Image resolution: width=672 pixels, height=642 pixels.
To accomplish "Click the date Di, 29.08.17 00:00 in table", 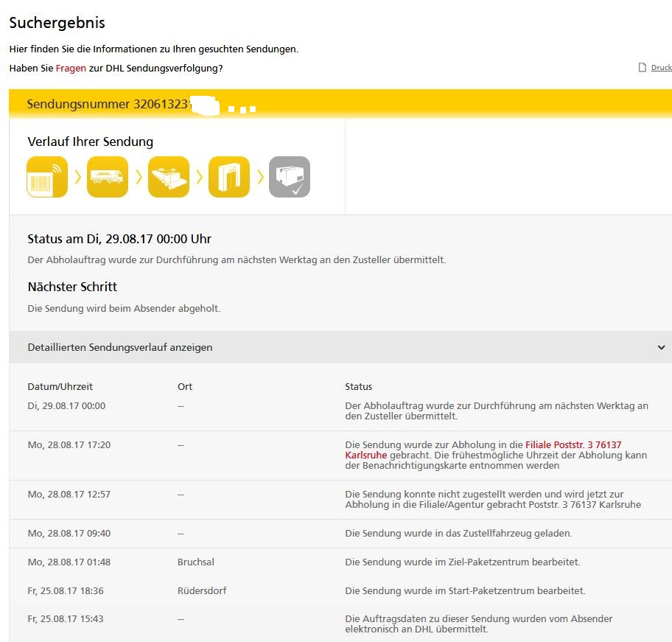I will pyautogui.click(x=66, y=406).
